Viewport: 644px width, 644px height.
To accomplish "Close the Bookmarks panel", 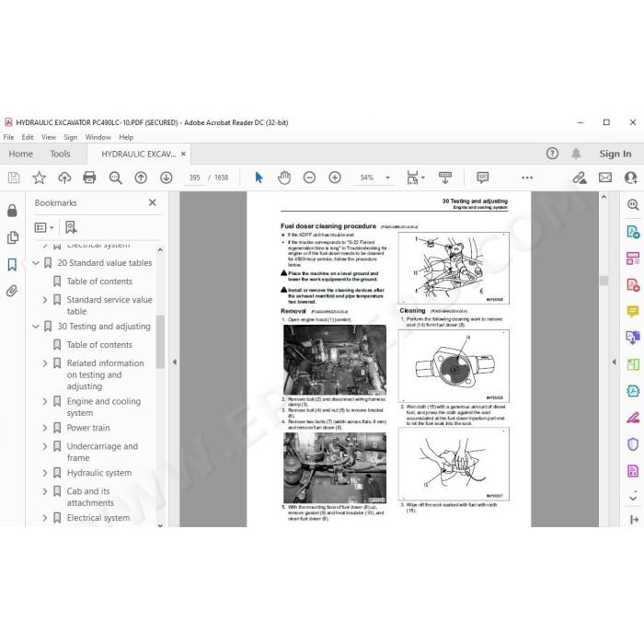I will pos(153,202).
